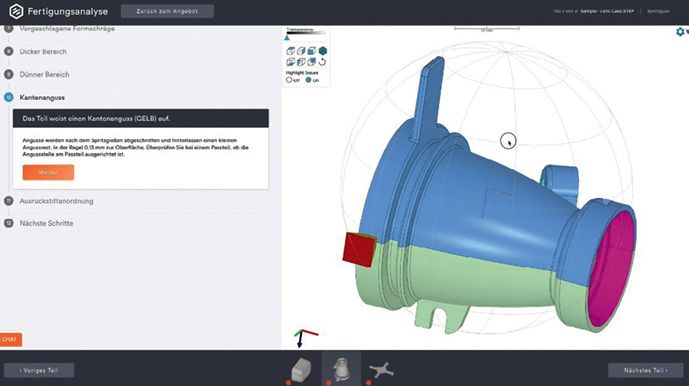Click Zurück zum Angebot button
The height and width of the screenshot is (386, 689).
[x=167, y=11]
